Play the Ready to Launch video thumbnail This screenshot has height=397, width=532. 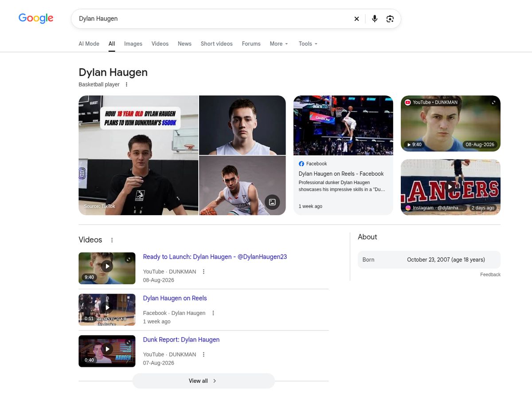107,266
